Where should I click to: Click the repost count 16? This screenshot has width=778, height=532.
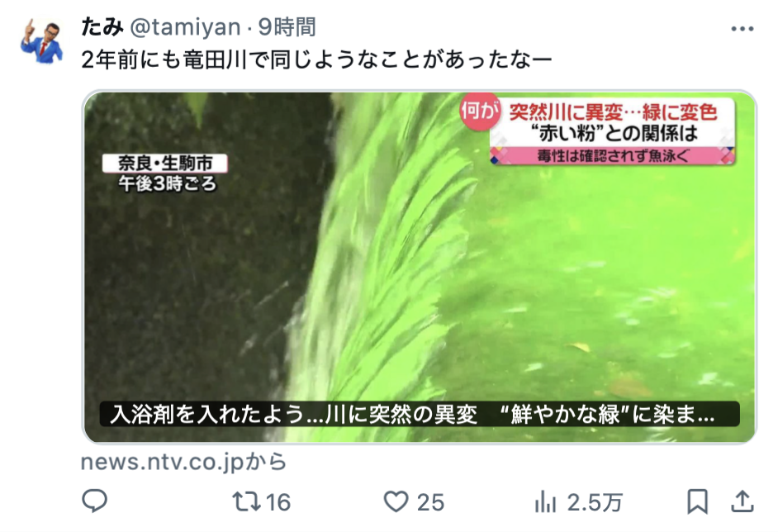[x=278, y=502]
